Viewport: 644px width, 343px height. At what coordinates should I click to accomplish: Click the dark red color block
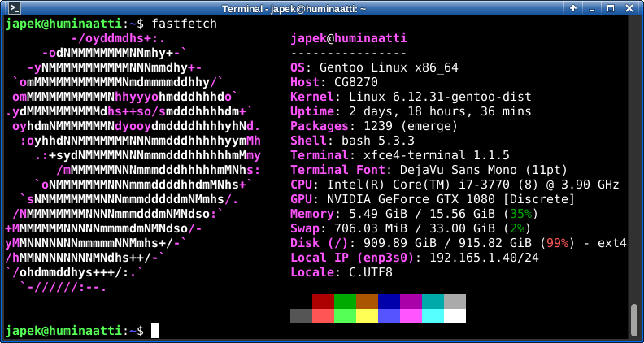(324, 302)
